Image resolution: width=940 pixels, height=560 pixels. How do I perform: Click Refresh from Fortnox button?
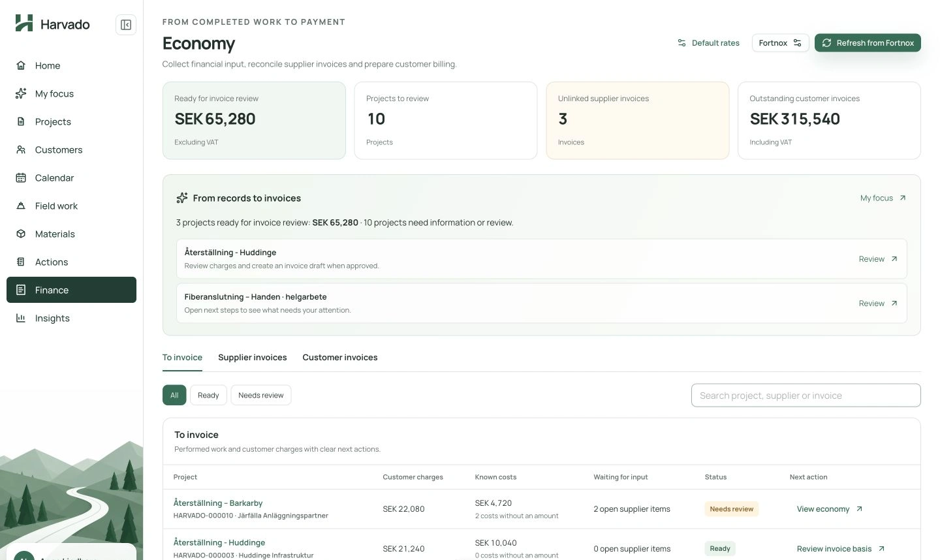point(868,43)
